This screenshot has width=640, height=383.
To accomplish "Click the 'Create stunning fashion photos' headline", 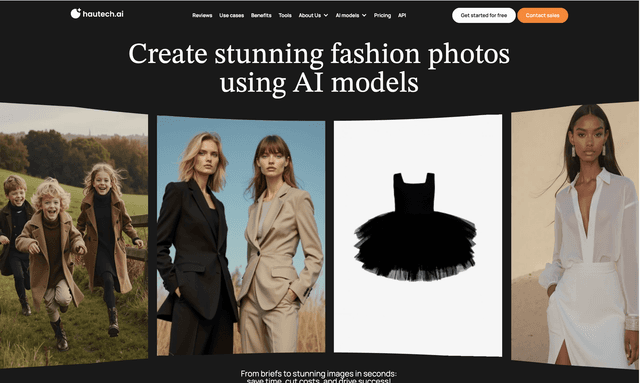I will click(x=319, y=68).
